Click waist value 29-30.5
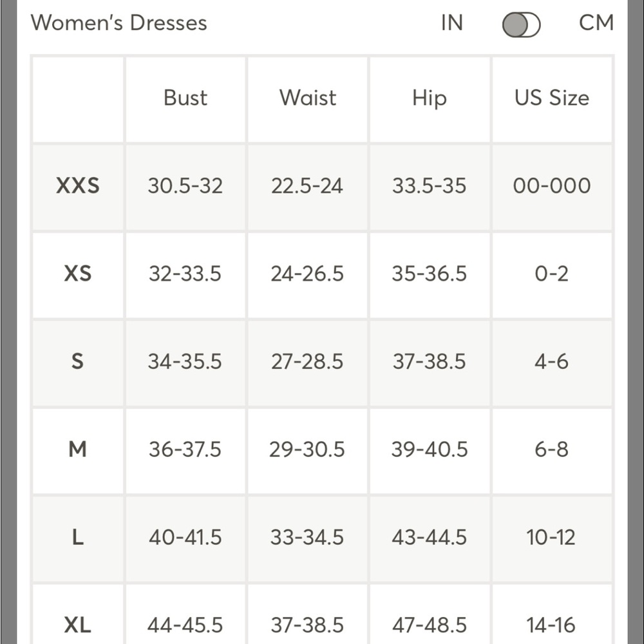644x644 pixels. click(x=307, y=450)
